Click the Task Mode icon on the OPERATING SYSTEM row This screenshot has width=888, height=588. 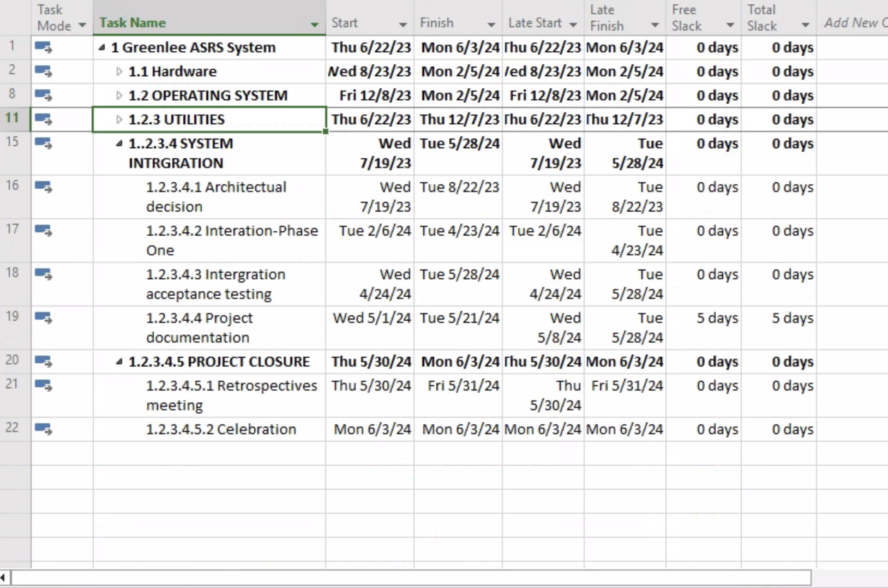coord(45,95)
